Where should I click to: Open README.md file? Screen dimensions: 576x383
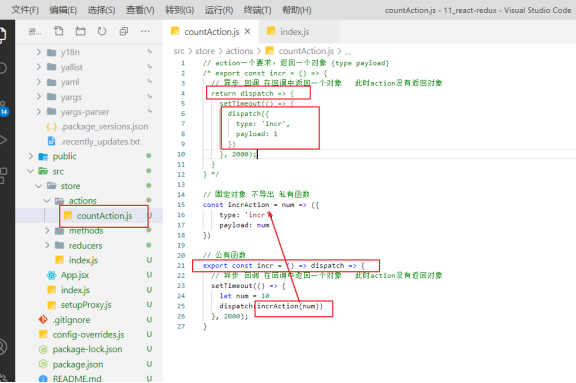(89, 378)
